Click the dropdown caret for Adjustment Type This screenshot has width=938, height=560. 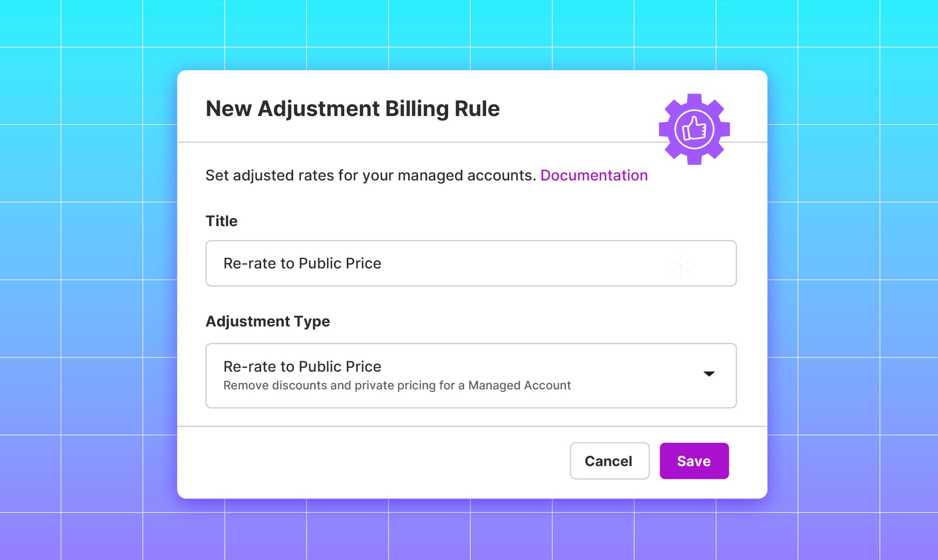(708, 374)
